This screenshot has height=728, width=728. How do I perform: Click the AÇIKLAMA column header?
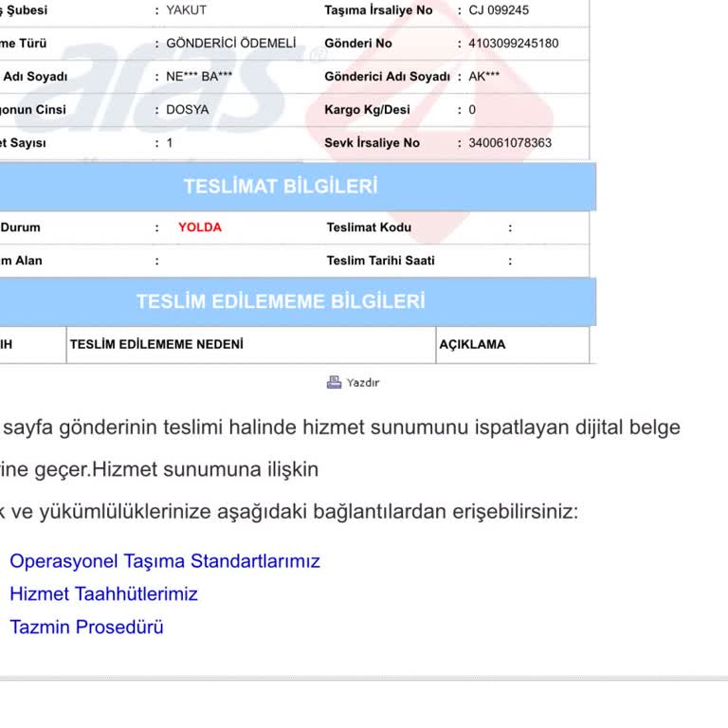point(472,344)
